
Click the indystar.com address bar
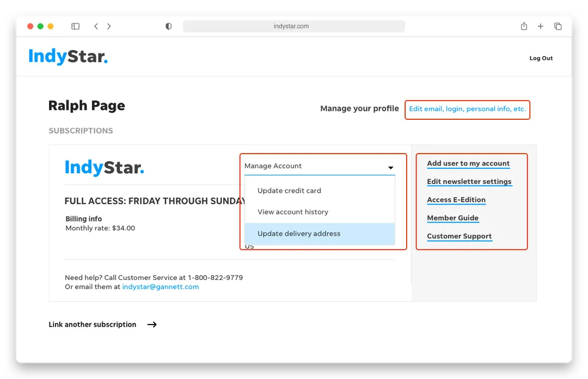tap(293, 26)
